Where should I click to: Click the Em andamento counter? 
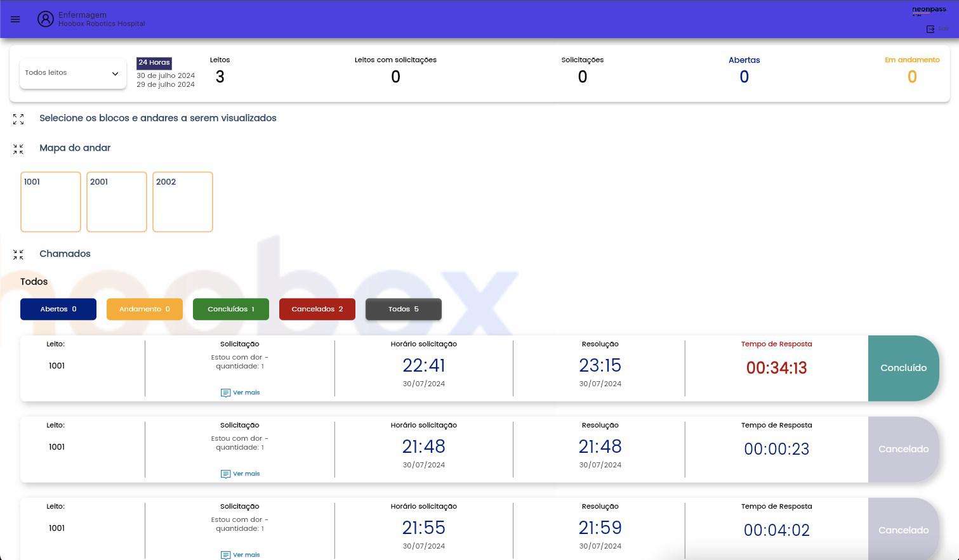coord(912,70)
